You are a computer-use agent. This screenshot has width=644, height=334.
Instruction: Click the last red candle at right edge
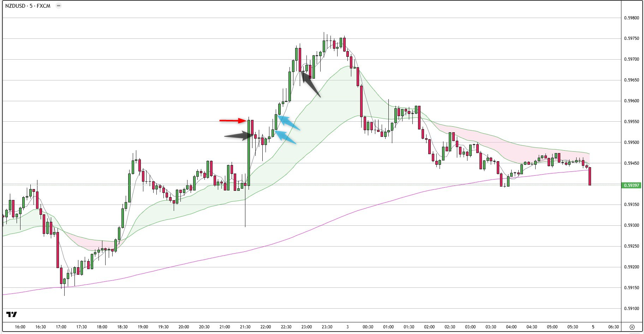590,176
